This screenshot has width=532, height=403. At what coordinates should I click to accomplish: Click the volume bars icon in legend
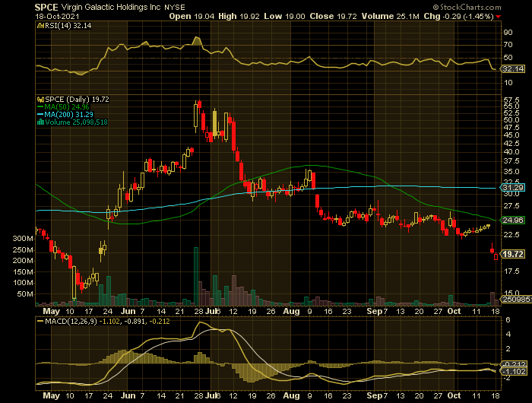pyautogui.click(x=40, y=122)
